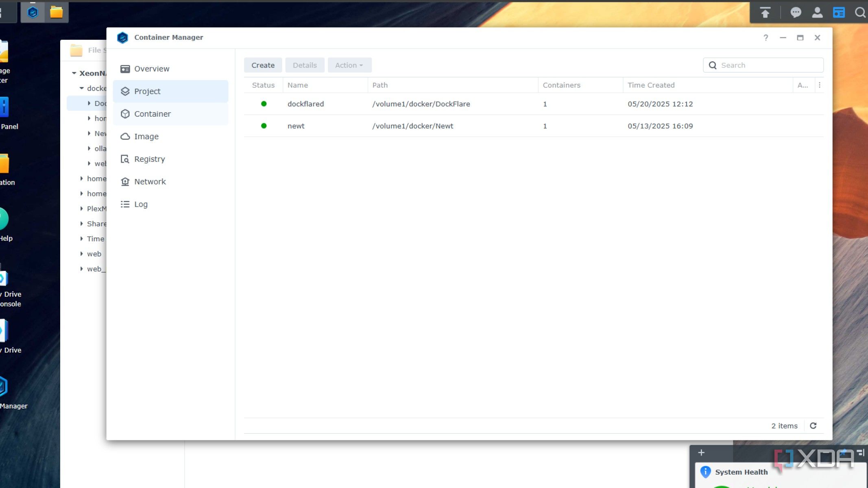Refresh the project list
Screen dimensions: 868x488
813,426
